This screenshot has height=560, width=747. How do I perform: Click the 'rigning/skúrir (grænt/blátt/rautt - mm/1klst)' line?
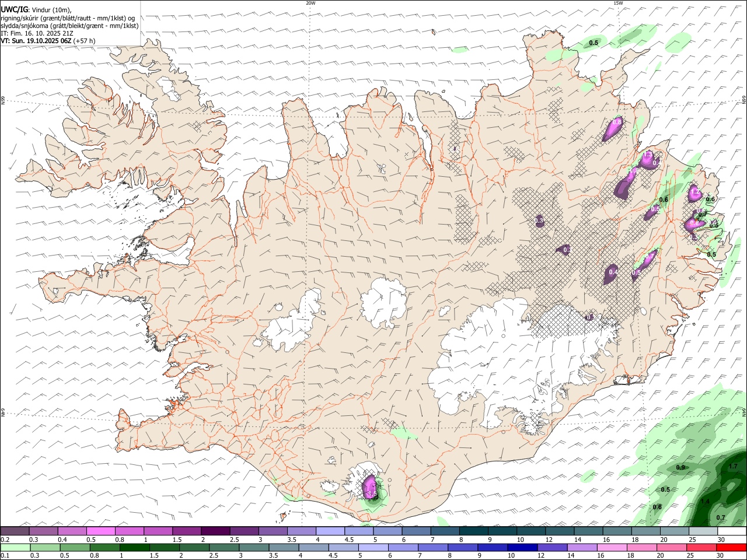[x=68, y=18]
